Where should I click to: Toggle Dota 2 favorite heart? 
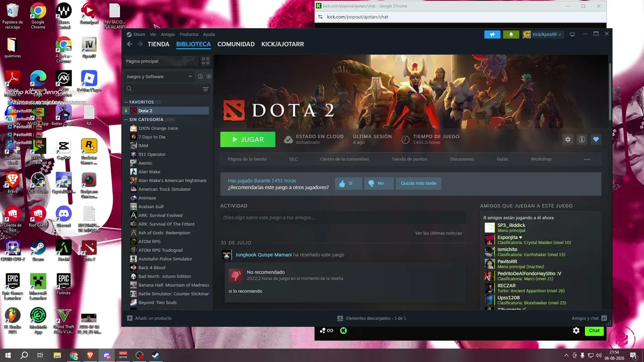[596, 139]
